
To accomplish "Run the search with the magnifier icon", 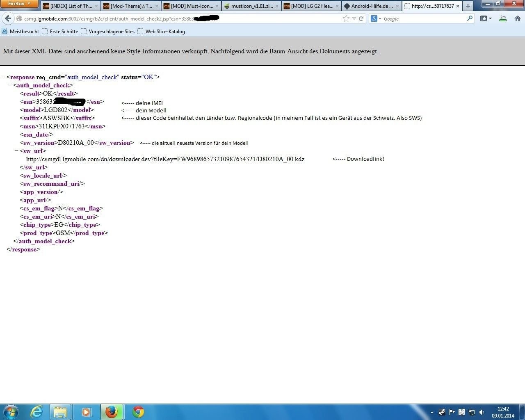I will tap(470, 18).
